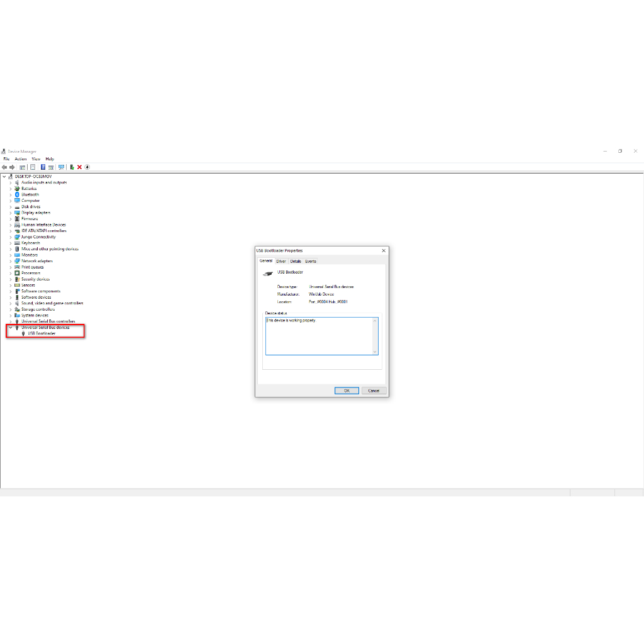Click the update driver toolbar icon

(x=72, y=167)
